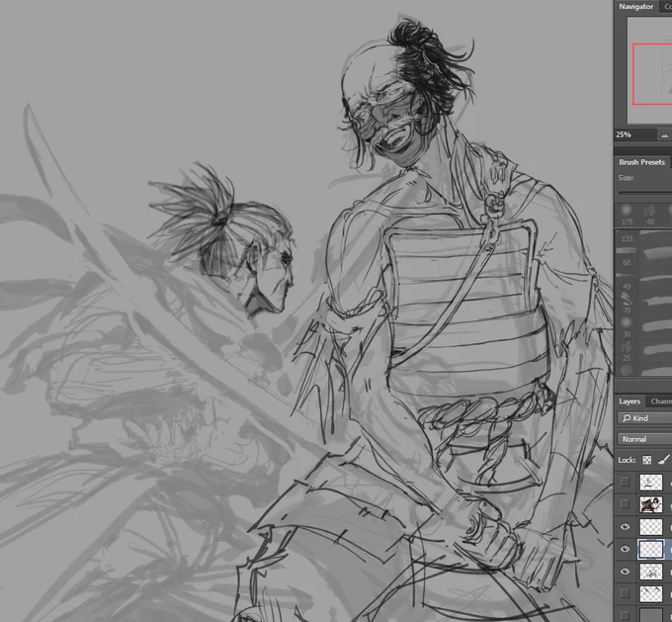Select the colored reference image layer thumbnail
Image resolution: width=672 pixels, height=622 pixels.
(650, 504)
